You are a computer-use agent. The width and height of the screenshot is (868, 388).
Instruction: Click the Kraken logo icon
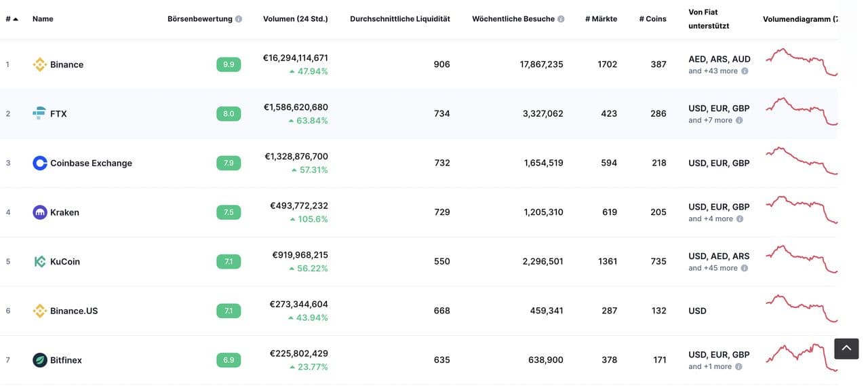(40, 212)
